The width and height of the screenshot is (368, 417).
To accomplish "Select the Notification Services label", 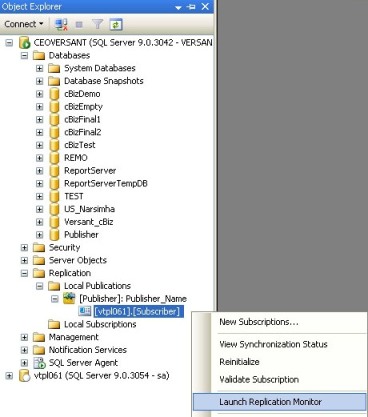I will (x=88, y=350).
